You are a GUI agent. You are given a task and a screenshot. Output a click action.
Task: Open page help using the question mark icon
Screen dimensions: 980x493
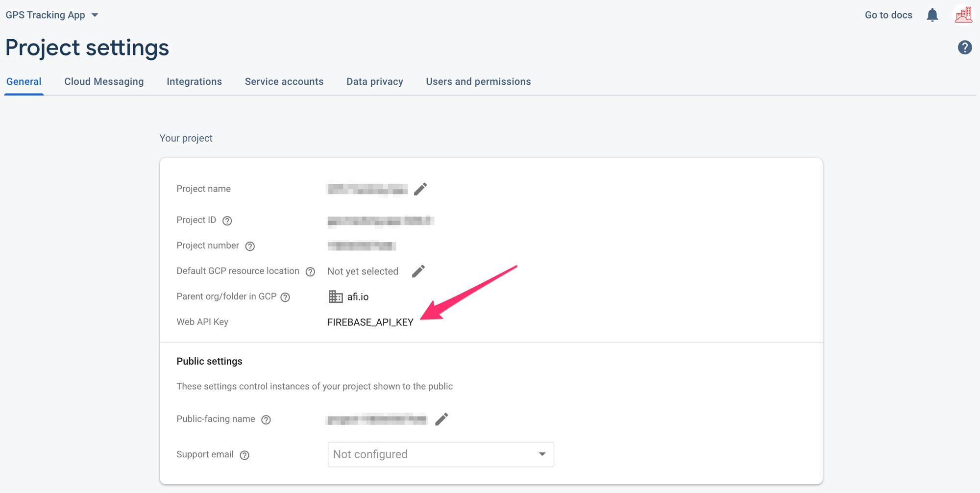pos(964,47)
